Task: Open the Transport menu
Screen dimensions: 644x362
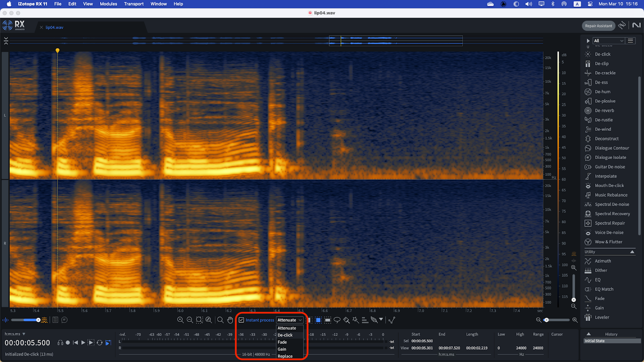Action: click(134, 4)
